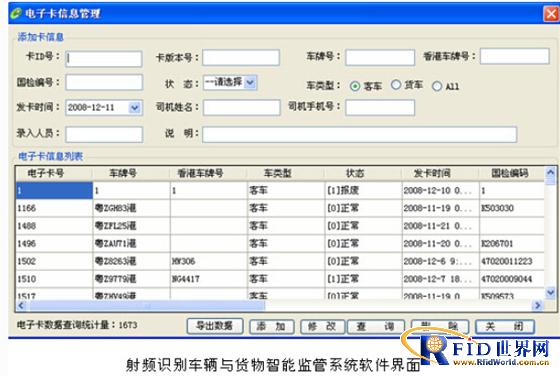Click the horizontal scrollbar right arrow

(537, 306)
